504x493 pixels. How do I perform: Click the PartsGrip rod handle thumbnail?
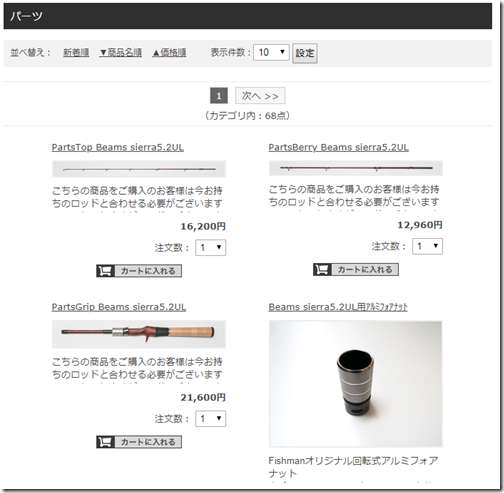pyautogui.click(x=139, y=334)
